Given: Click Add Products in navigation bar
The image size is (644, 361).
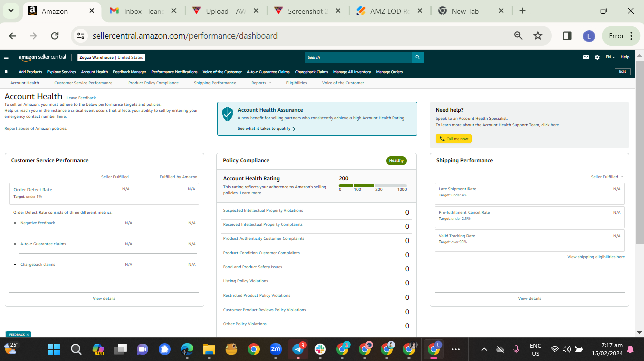Looking at the screenshot, I should pyautogui.click(x=30, y=72).
